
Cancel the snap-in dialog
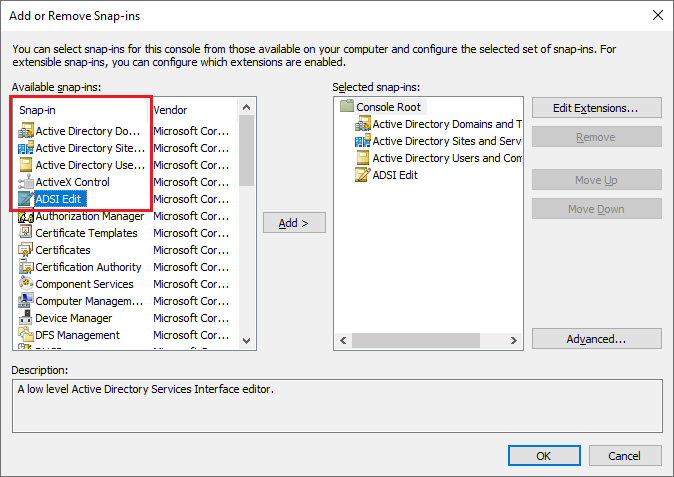(624, 455)
